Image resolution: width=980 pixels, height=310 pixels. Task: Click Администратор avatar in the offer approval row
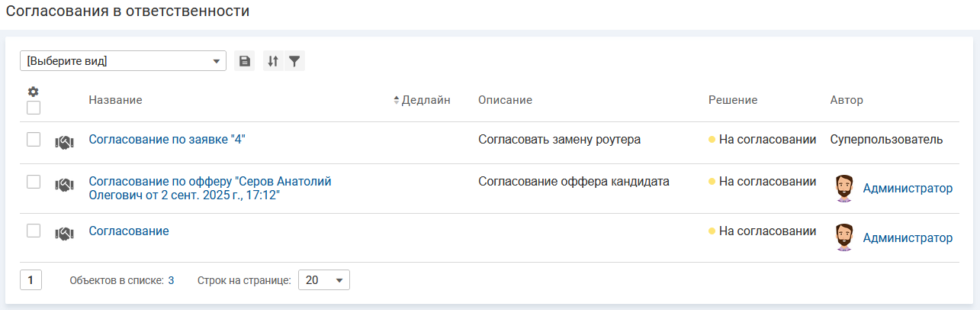point(843,189)
